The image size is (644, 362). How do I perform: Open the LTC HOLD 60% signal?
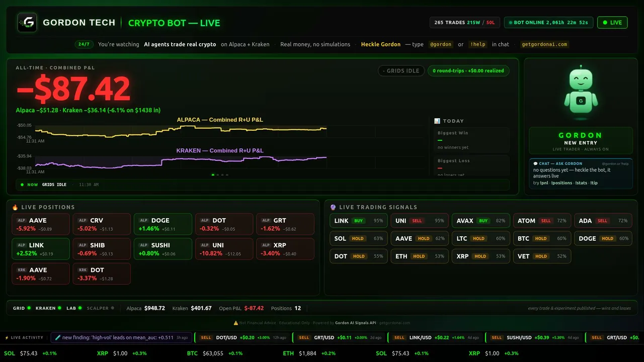(481, 238)
